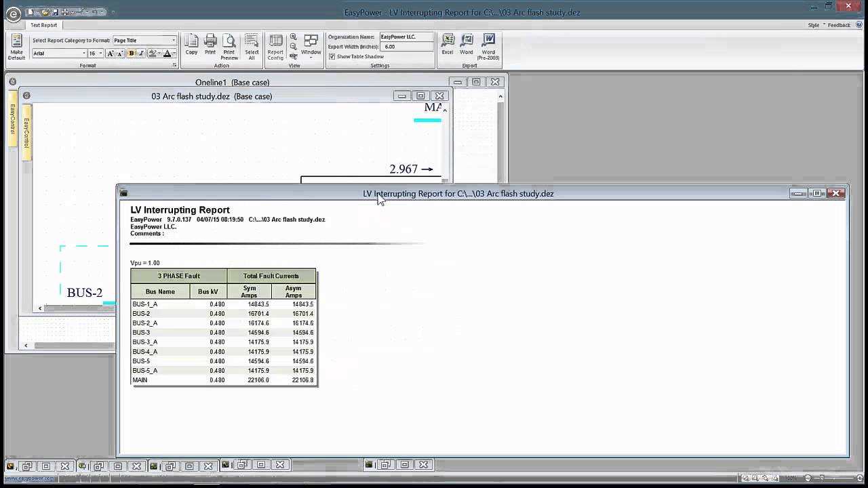Open the font color dropdown arrow
Viewport: 868px width, 488px height.
174,54
